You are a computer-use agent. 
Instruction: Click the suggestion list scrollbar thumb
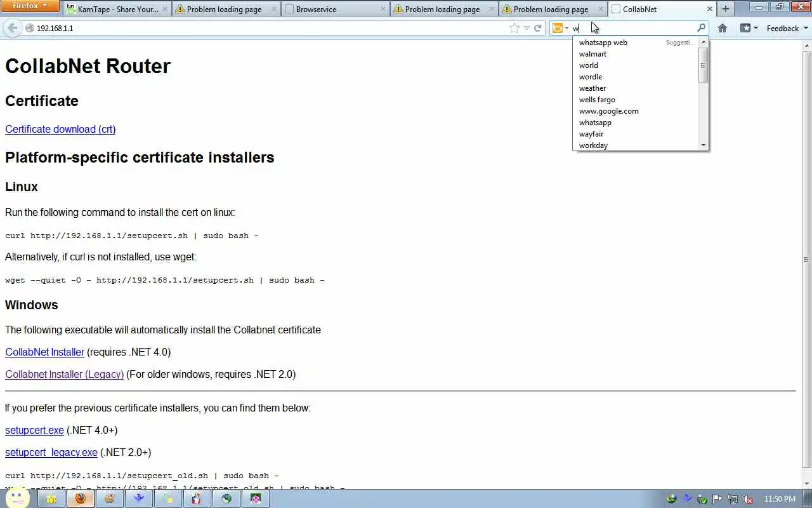pyautogui.click(x=704, y=65)
